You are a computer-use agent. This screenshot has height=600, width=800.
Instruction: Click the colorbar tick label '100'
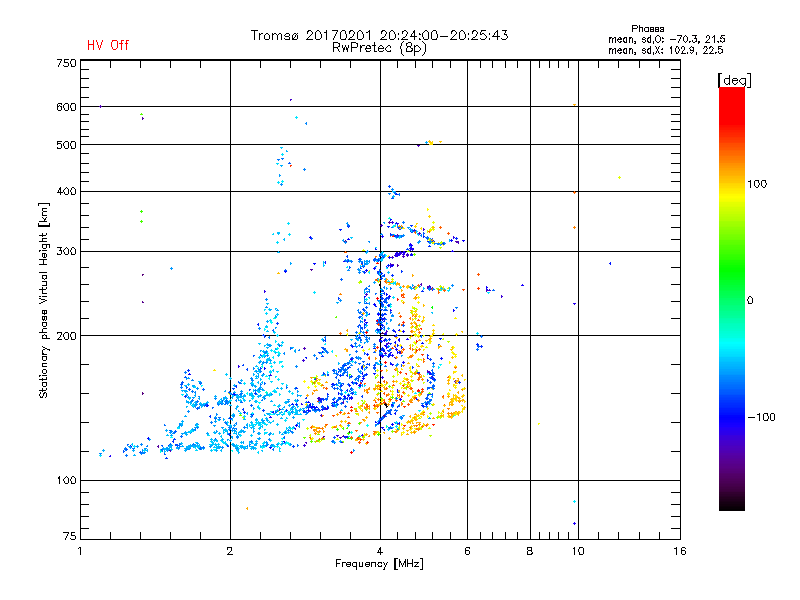pyautogui.click(x=757, y=184)
